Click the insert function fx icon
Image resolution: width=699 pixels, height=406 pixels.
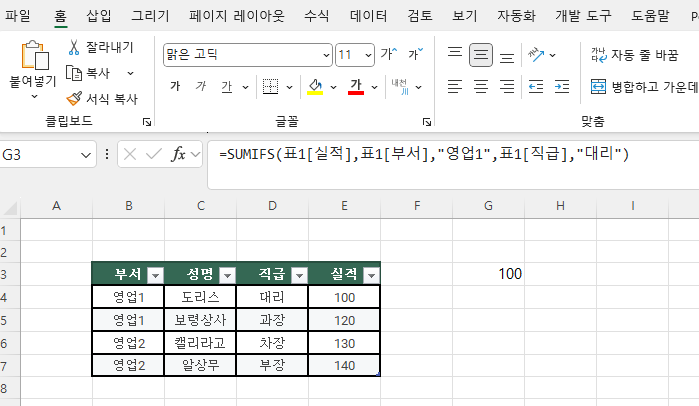point(178,154)
